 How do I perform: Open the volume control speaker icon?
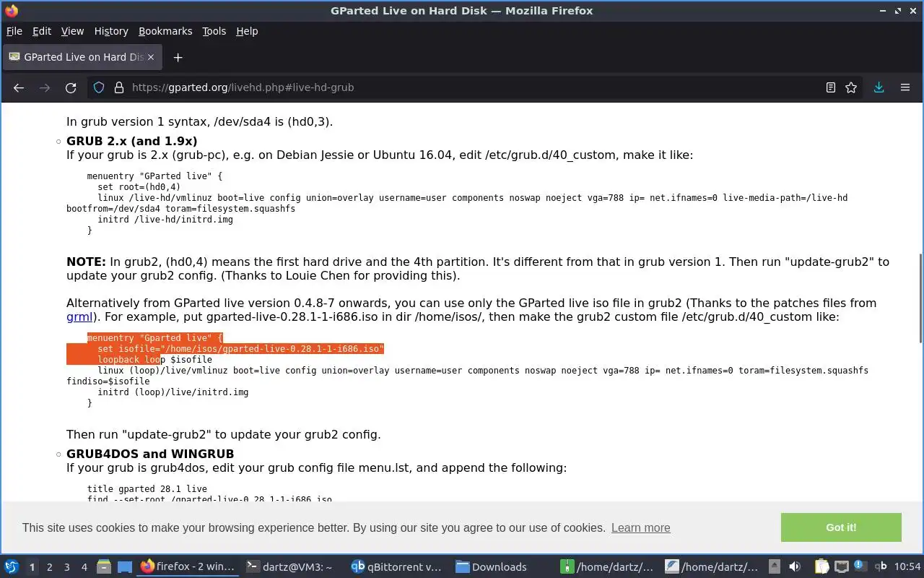coord(795,566)
